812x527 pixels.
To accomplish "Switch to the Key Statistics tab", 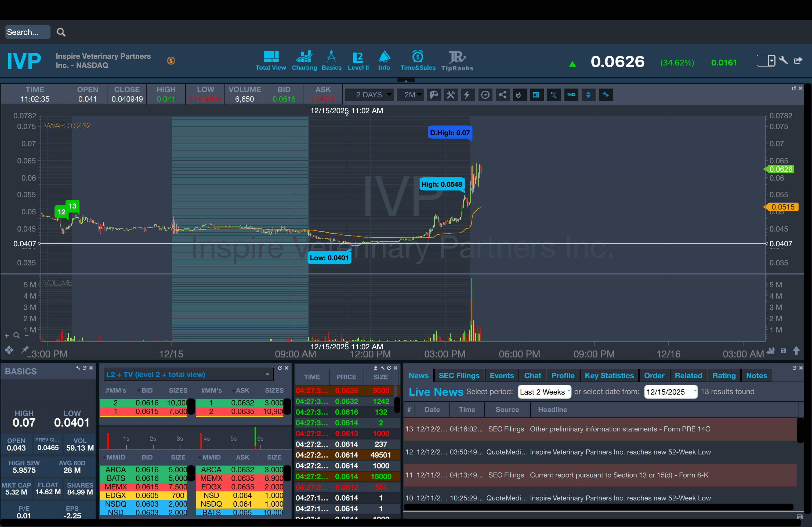I will coord(609,375).
